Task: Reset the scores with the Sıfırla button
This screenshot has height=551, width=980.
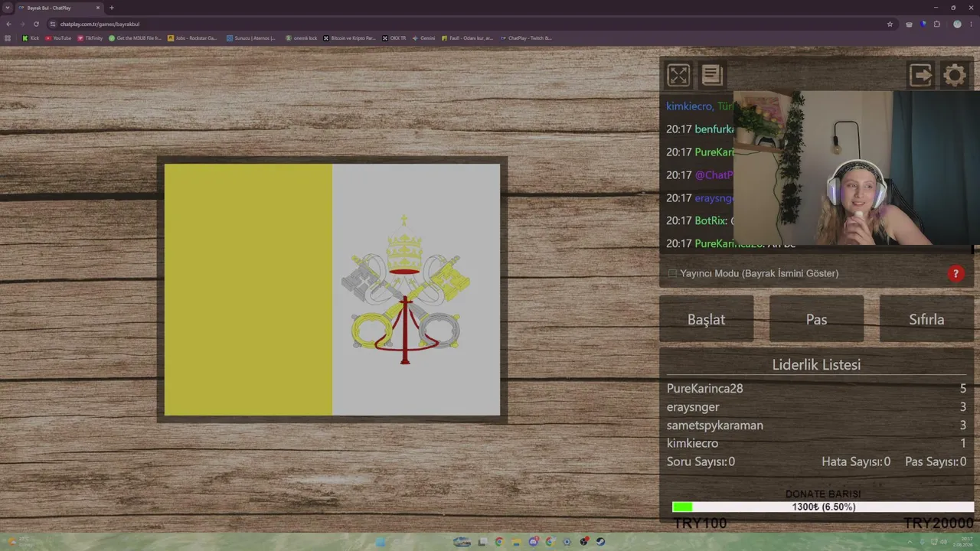Action: [x=926, y=319]
